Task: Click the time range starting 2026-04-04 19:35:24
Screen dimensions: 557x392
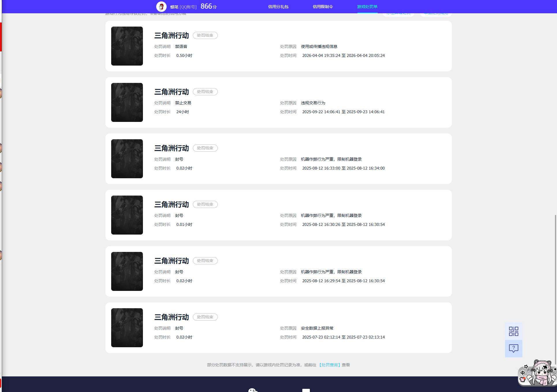Action: tap(343, 55)
